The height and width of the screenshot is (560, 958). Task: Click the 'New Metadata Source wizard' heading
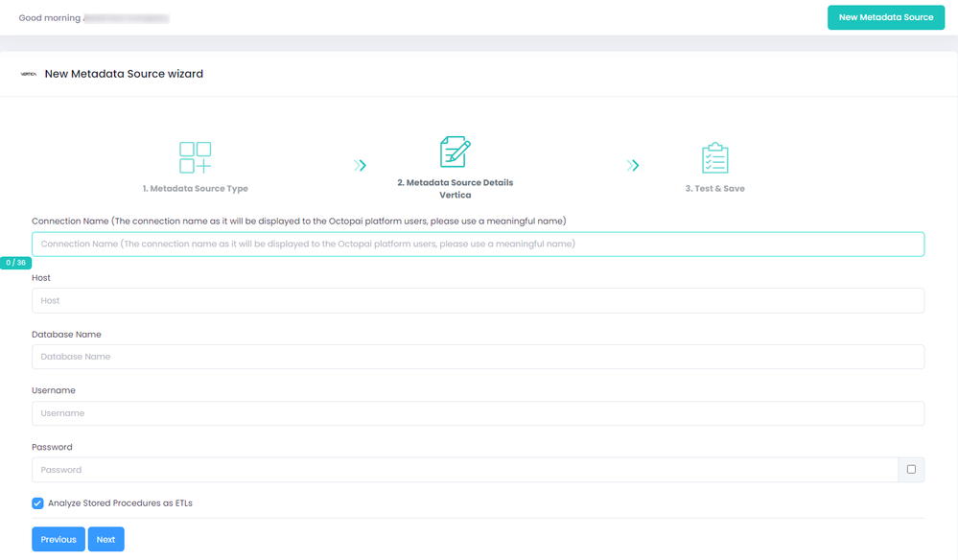tap(124, 74)
